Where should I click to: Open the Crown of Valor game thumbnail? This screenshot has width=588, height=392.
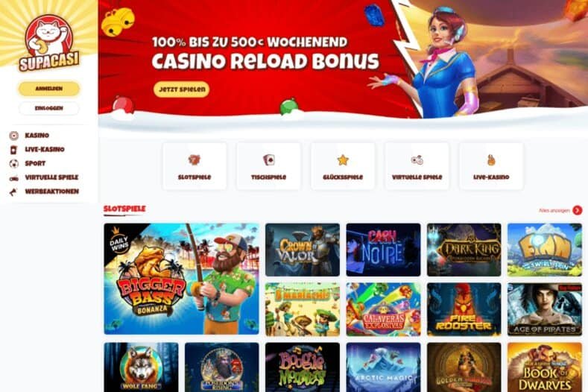[303, 250]
